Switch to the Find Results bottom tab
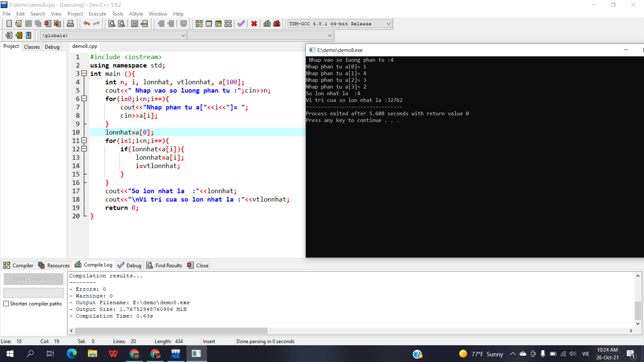Image resolution: width=644 pixels, height=362 pixels. [164, 265]
